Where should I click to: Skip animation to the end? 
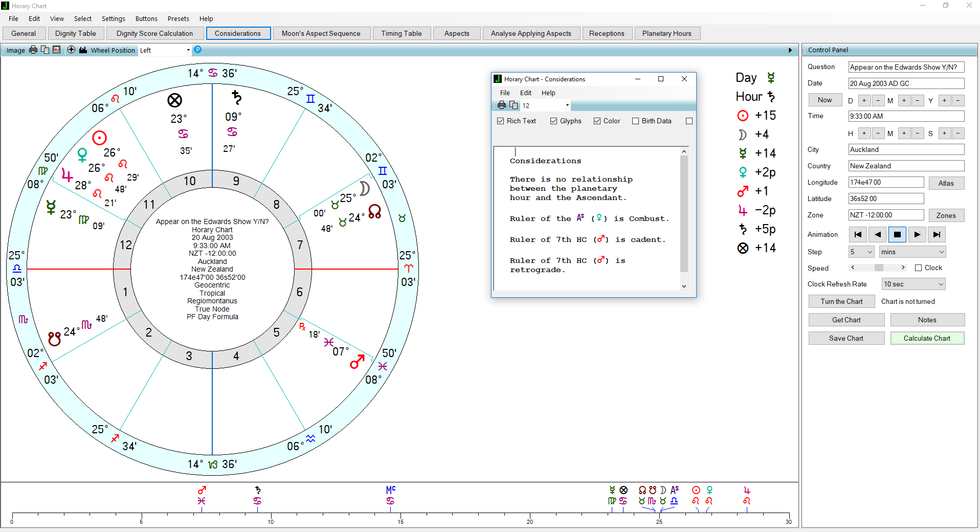pyautogui.click(x=937, y=234)
